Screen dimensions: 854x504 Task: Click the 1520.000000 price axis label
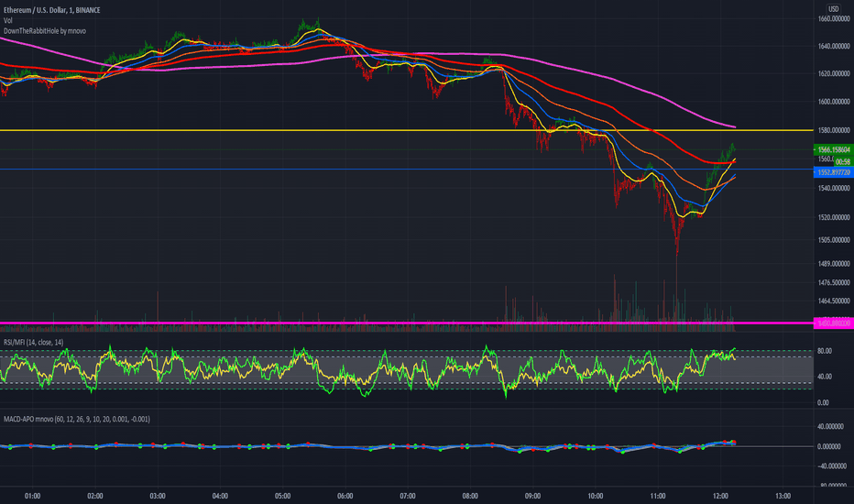click(x=834, y=217)
